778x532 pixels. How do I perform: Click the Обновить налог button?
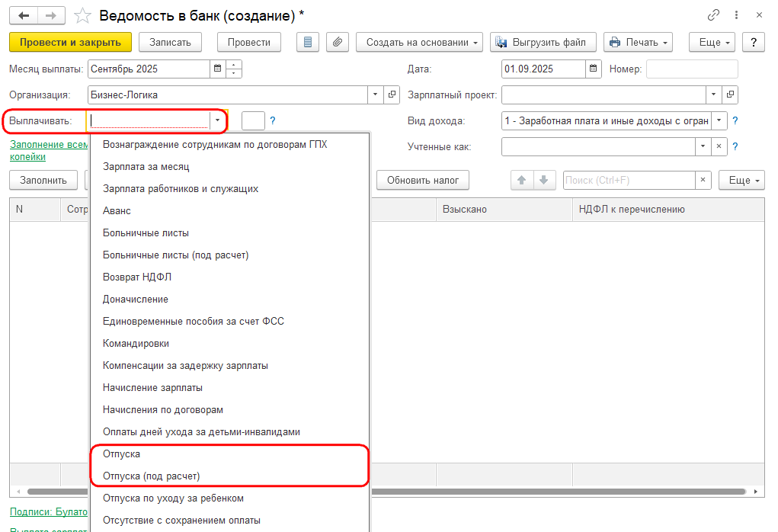coord(423,180)
